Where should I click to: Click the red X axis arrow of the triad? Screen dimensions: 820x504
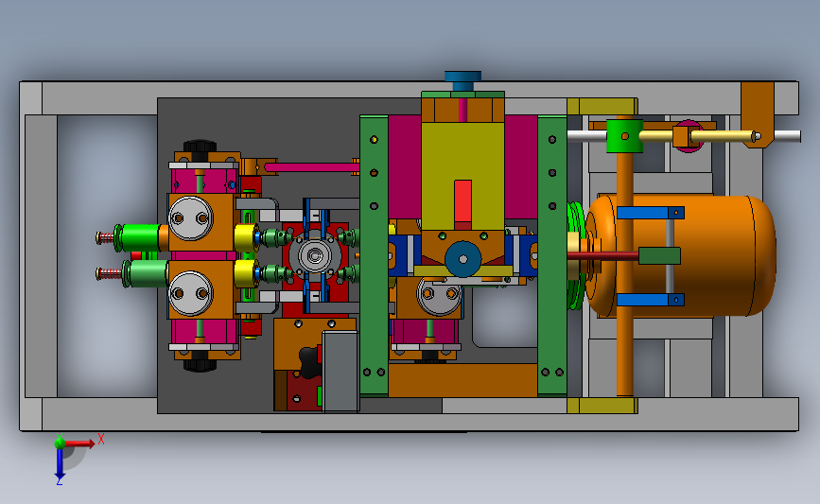pos(79,443)
